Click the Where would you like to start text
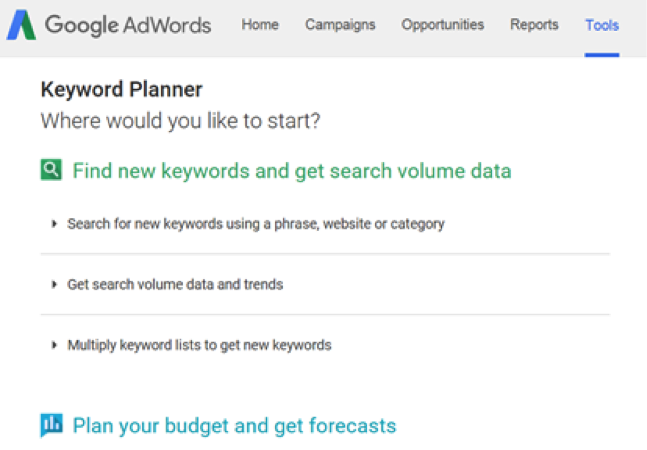 tap(180, 121)
